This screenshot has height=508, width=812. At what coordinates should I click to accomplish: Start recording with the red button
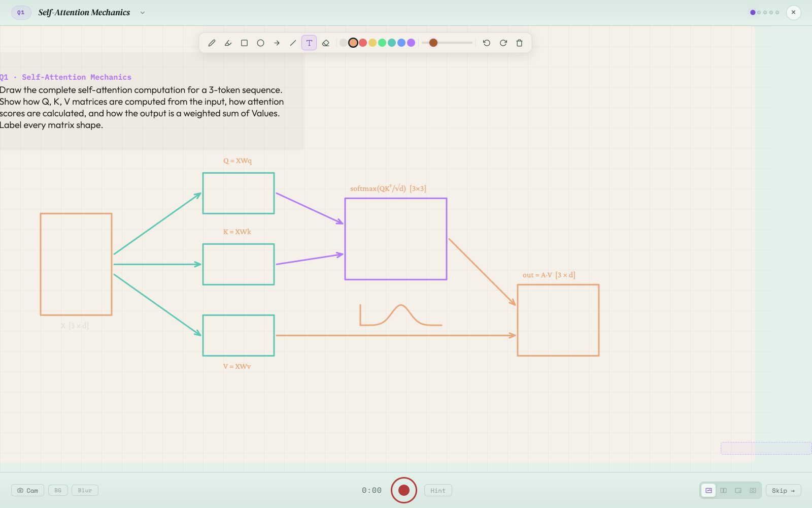[x=404, y=490]
